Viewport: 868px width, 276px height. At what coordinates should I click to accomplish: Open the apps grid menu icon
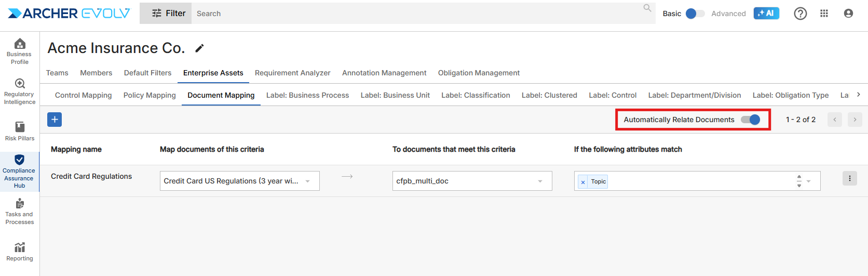[824, 14]
